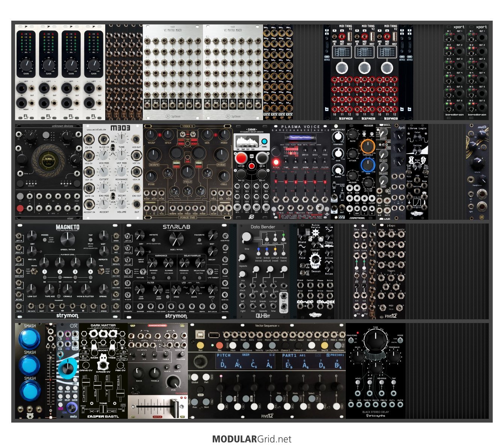
Task: Click the large Speed/Pitch knob on Magneto
Action: point(67,238)
